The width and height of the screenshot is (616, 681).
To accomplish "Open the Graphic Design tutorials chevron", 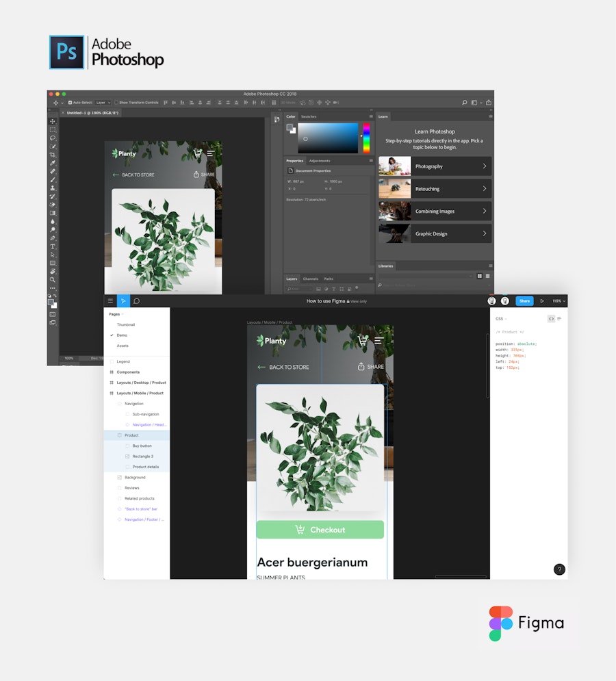I will pyautogui.click(x=485, y=233).
